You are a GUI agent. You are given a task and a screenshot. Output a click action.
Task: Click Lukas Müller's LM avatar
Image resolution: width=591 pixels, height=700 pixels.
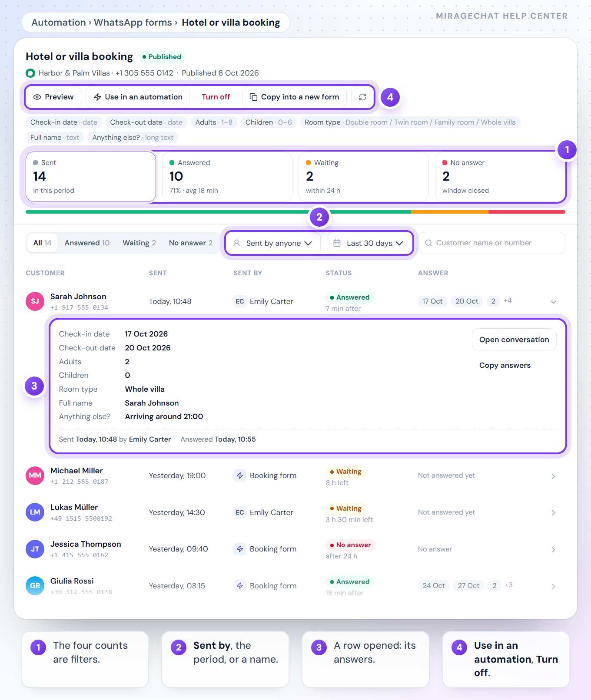(x=35, y=512)
